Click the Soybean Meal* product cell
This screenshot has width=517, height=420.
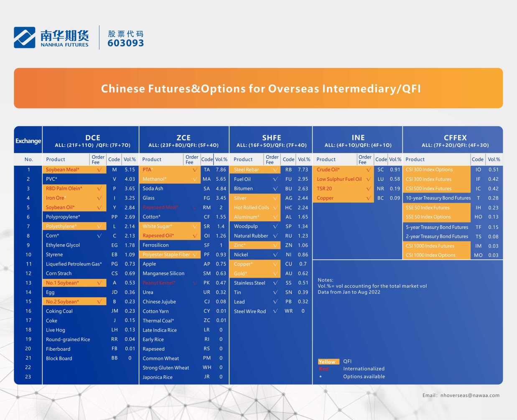click(74, 170)
